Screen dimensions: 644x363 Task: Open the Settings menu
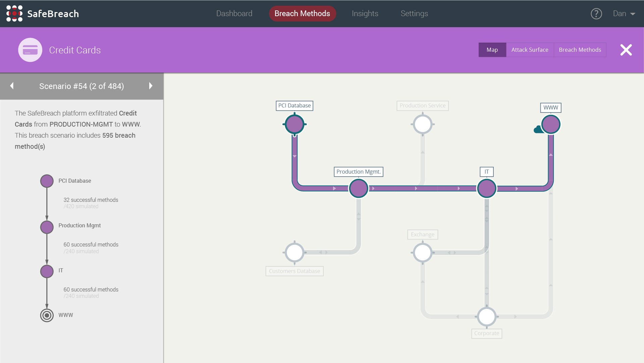[414, 13]
